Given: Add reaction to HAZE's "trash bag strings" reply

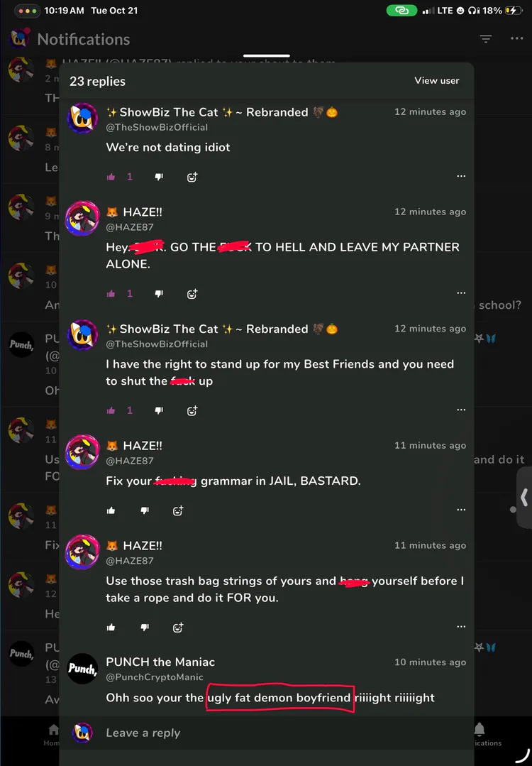Looking at the screenshot, I should (x=178, y=627).
